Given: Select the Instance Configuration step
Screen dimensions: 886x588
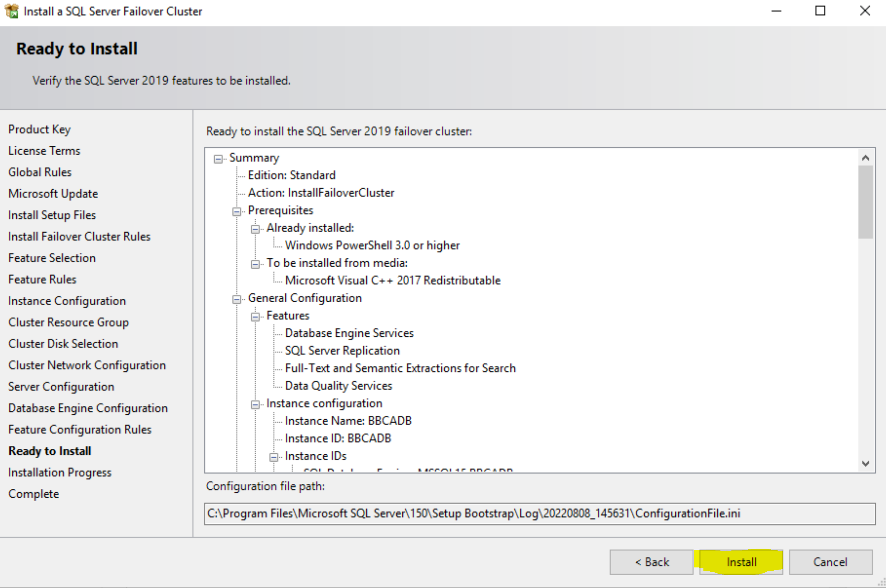Looking at the screenshot, I should click(67, 301).
